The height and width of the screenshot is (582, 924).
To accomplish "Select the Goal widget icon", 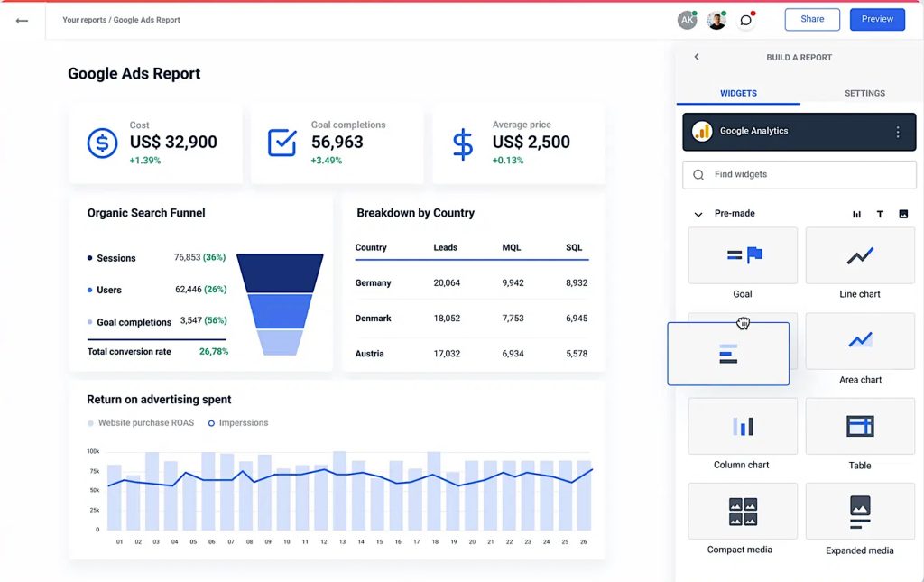I will coord(742,254).
